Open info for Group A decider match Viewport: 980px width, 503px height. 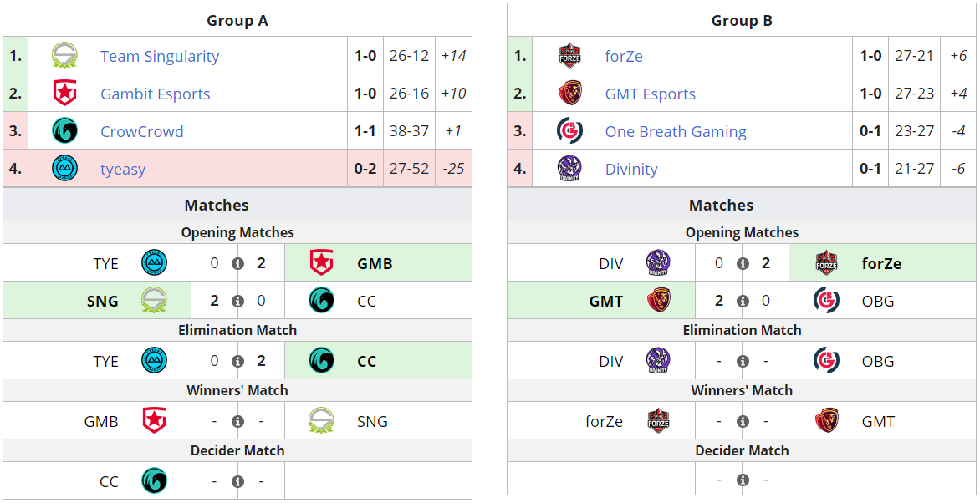click(237, 482)
